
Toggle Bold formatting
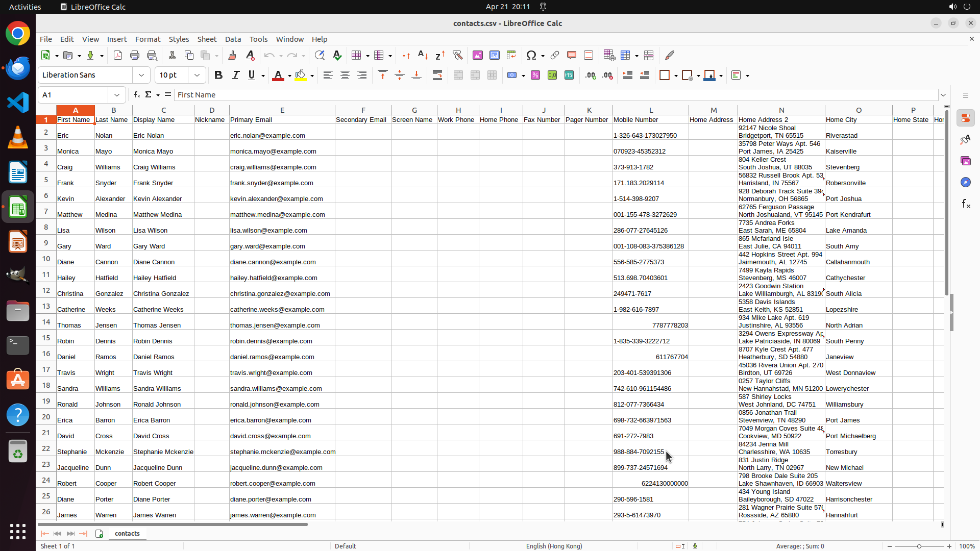pyautogui.click(x=218, y=76)
